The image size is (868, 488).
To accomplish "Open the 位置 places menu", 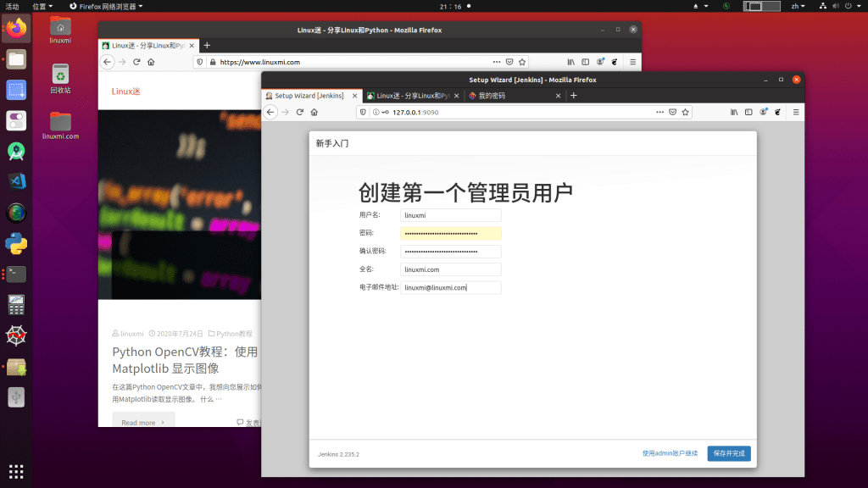I will point(42,6).
